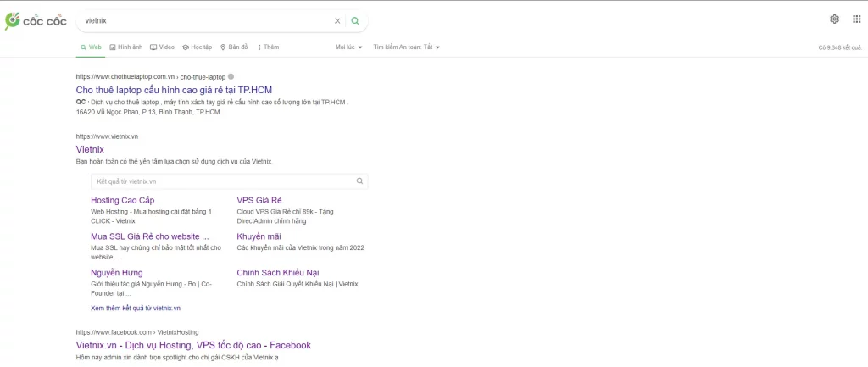Screen dimensions: 868x367
Task: Click the green search magnifier icon
Action: tap(355, 21)
